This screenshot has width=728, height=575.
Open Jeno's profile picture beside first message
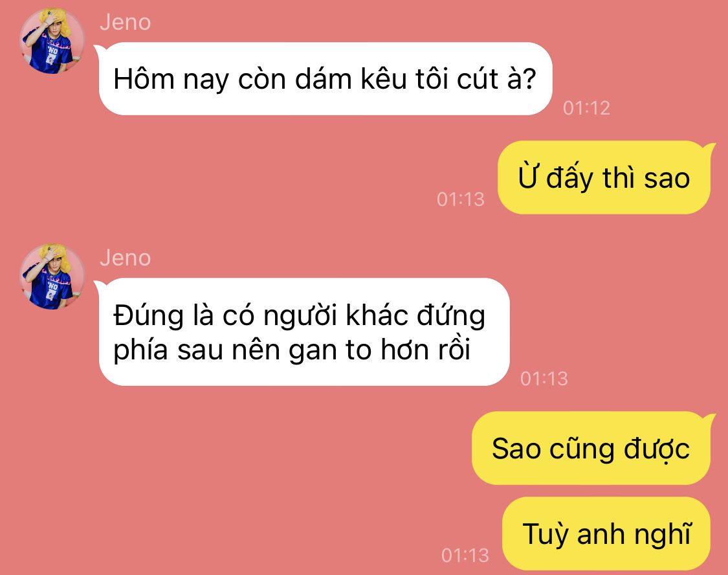click(x=52, y=41)
